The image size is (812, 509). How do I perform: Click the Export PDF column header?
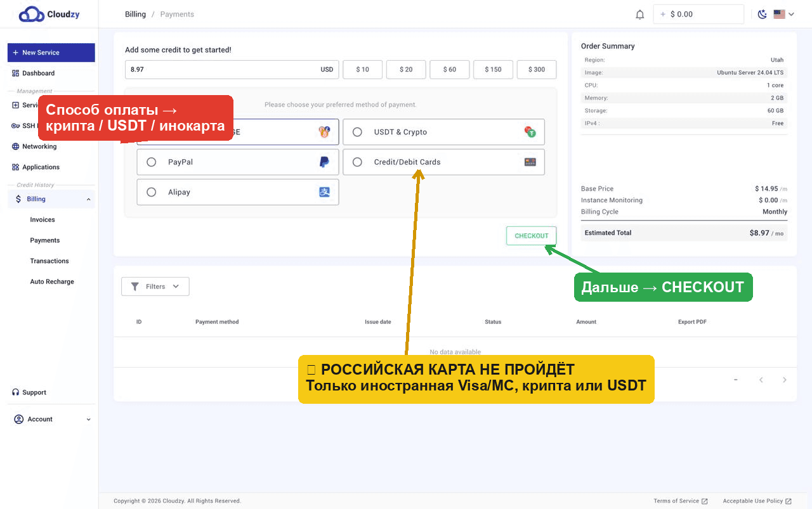[x=692, y=322]
